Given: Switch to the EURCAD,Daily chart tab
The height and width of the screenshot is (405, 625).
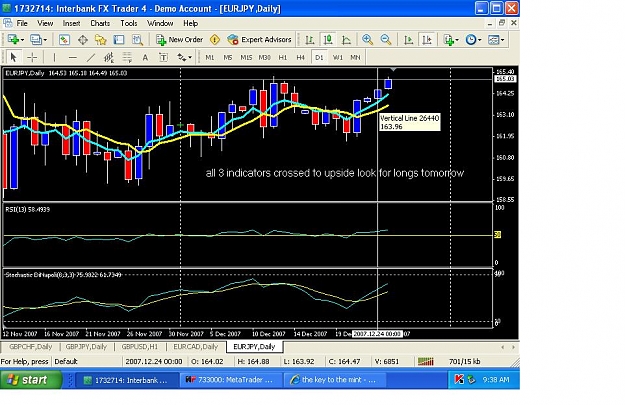Looking at the screenshot, I should click(195, 347).
